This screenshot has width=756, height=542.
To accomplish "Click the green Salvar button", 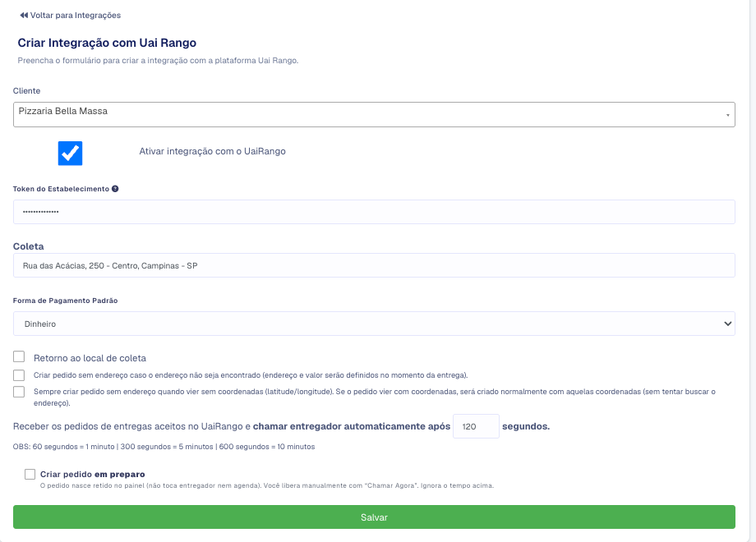I will 374,517.
